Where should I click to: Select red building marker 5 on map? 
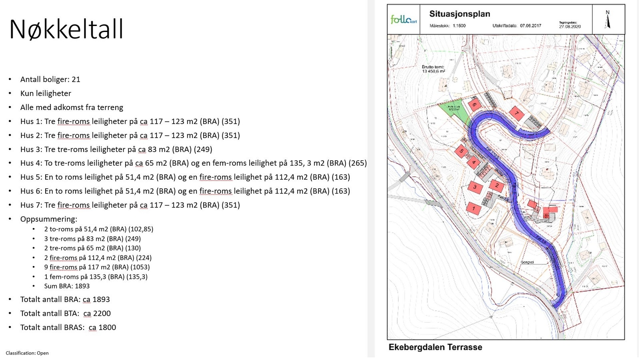(x=462, y=151)
